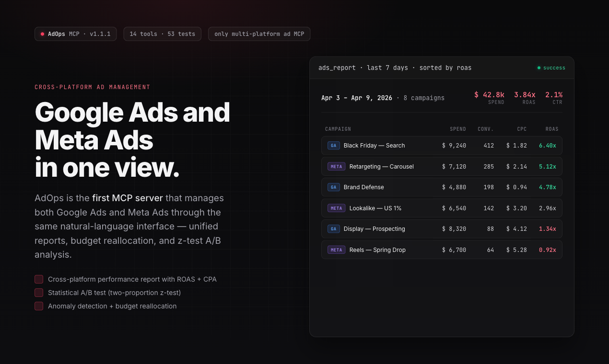The width and height of the screenshot is (609, 364).
Task: Click the Google Ads and Meta Ads headline
Action: (x=132, y=140)
